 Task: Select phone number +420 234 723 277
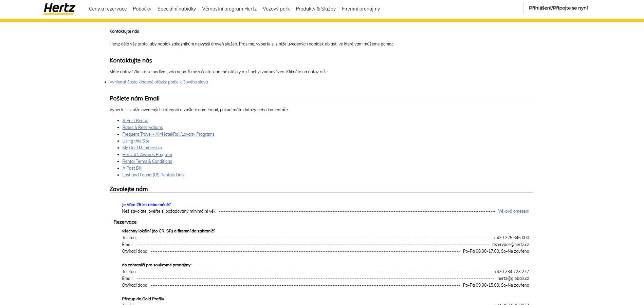click(x=511, y=271)
